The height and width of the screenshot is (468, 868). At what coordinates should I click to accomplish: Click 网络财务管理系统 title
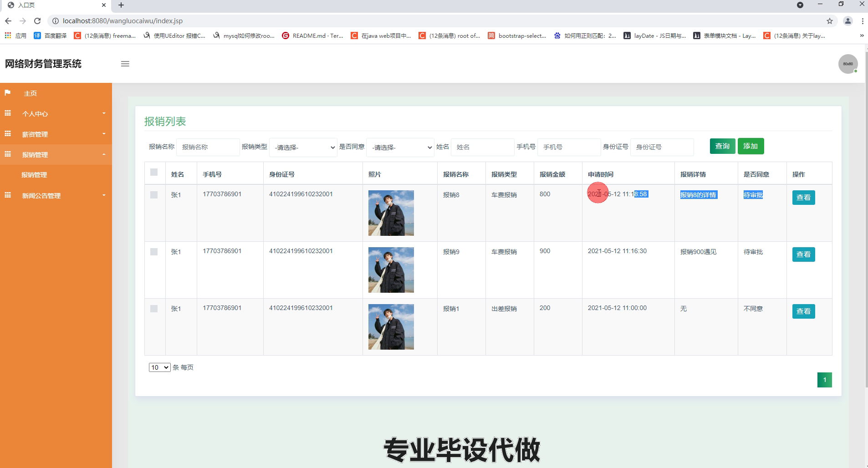(x=43, y=64)
